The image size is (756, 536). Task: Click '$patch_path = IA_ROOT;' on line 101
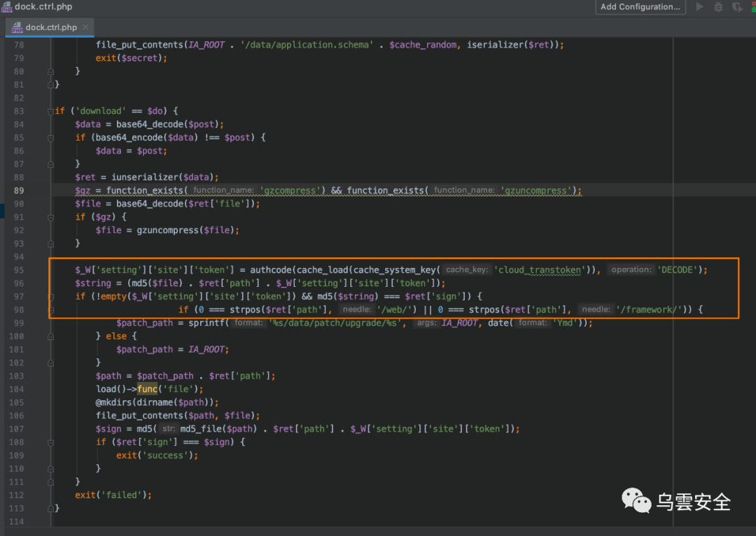click(172, 350)
